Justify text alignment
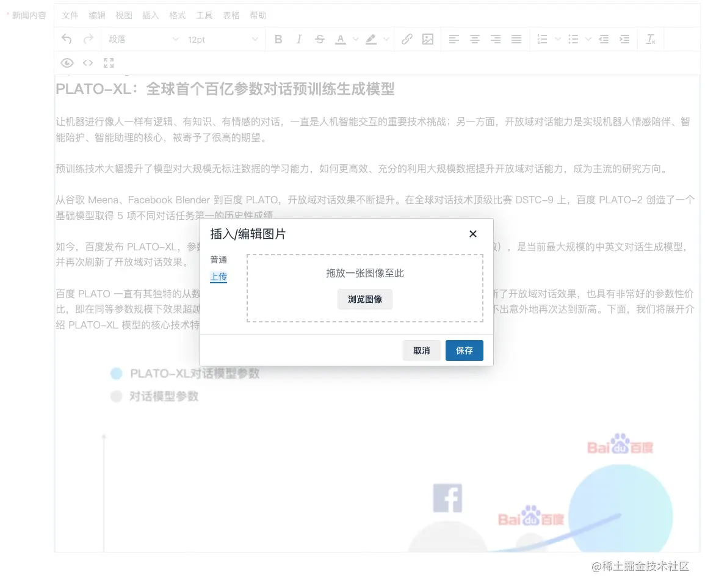Image resolution: width=705 pixels, height=588 pixels. tap(516, 39)
